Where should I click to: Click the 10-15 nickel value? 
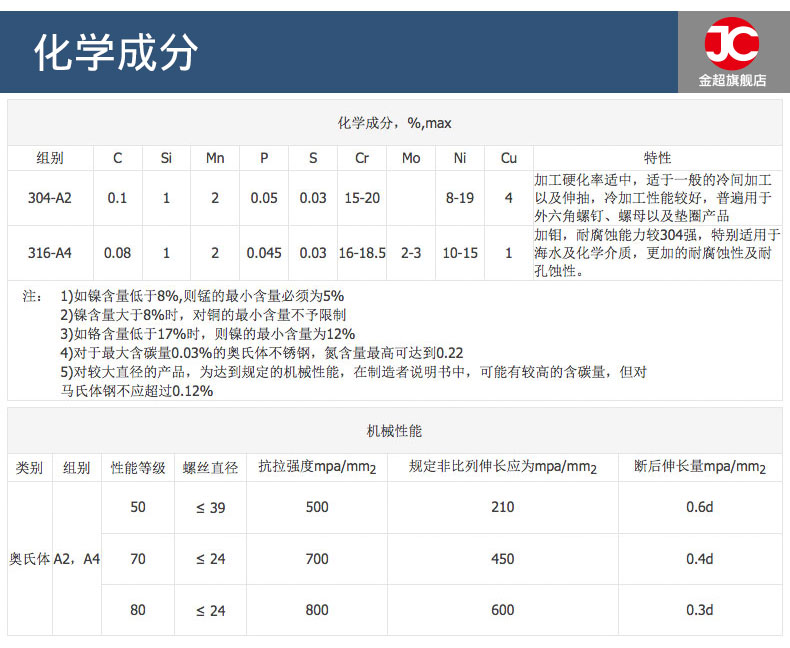(459, 253)
